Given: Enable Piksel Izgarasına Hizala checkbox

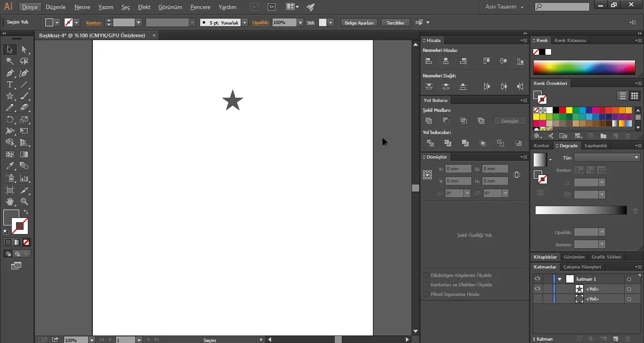Looking at the screenshot, I should (x=426, y=294).
